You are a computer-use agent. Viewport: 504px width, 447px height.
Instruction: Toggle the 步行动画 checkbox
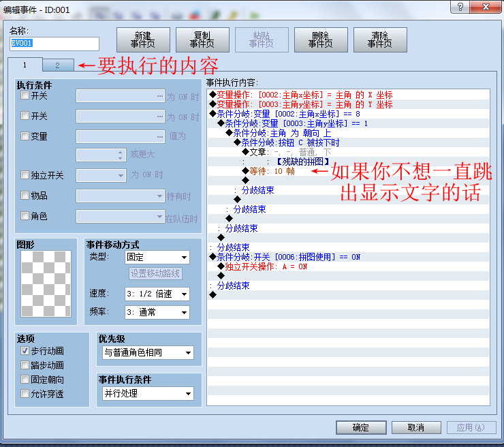coord(25,350)
